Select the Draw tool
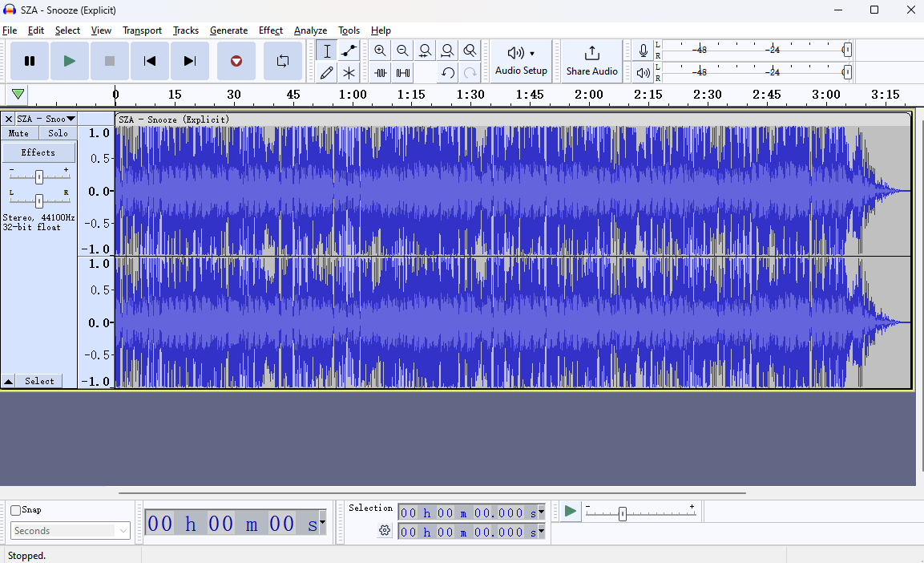This screenshot has width=924, height=563. coord(327,72)
